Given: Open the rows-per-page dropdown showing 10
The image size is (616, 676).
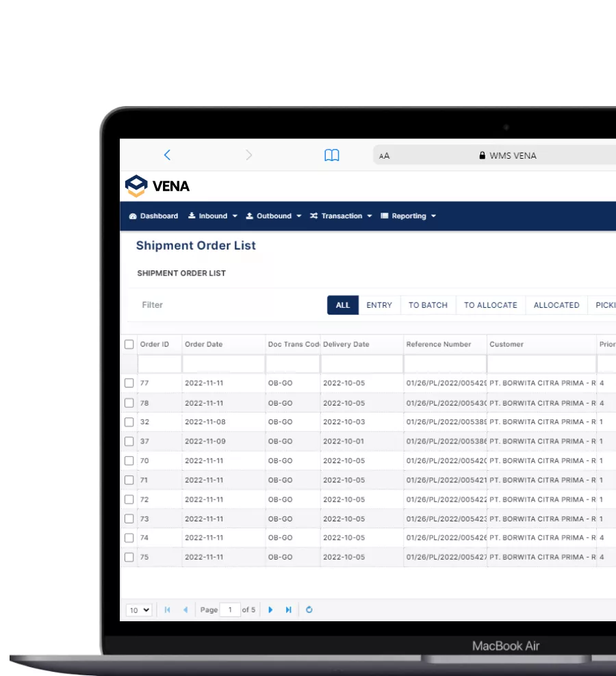Looking at the screenshot, I should pos(139,610).
